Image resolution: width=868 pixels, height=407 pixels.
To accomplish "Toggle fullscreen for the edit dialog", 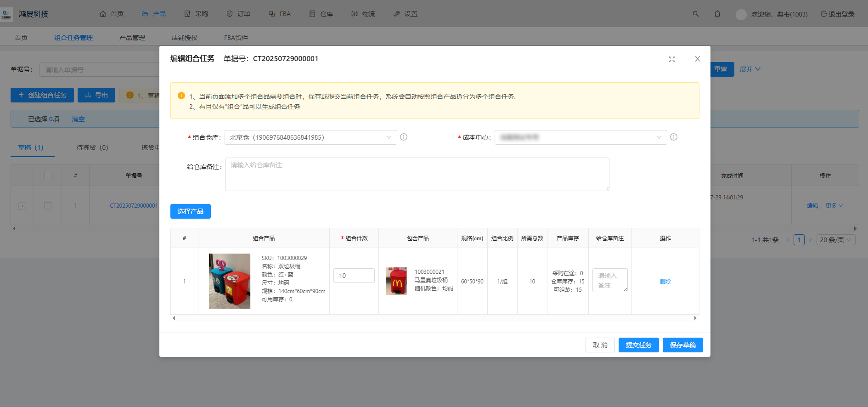I will click(671, 59).
